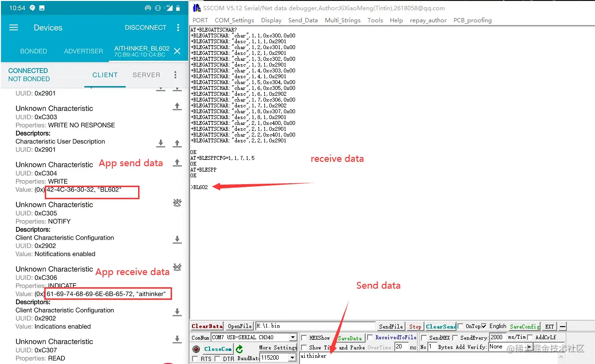Check the SendHEX option
The image size is (595, 364).
(x=423, y=337)
